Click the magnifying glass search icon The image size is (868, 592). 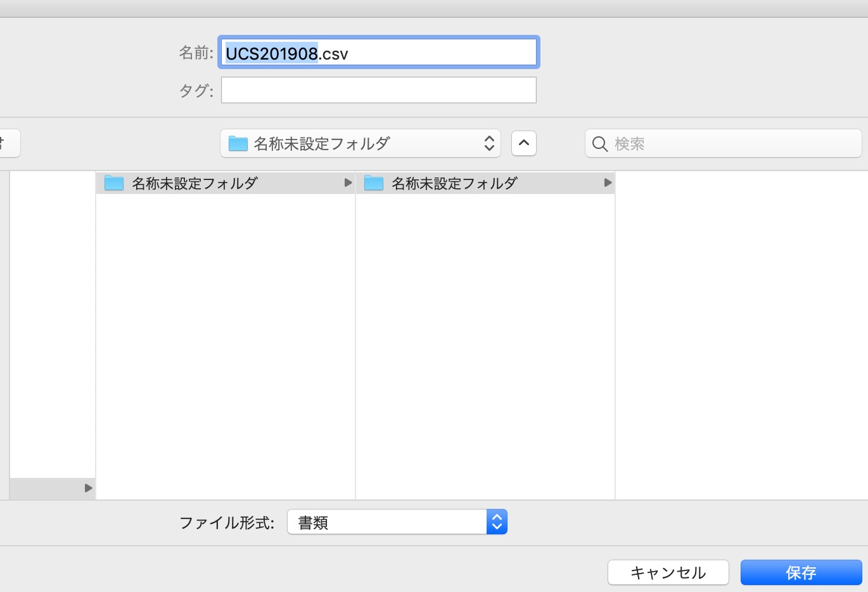599,144
